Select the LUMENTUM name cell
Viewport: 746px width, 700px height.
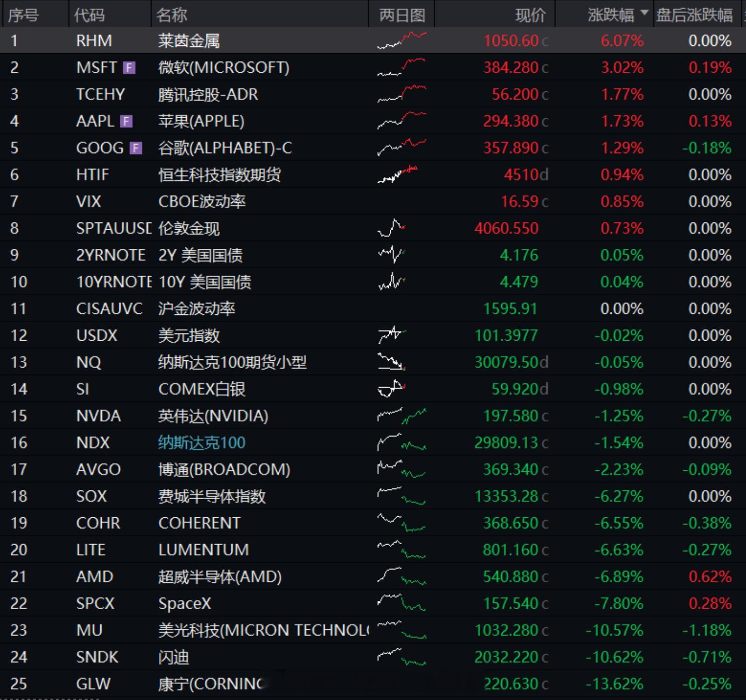(203, 550)
